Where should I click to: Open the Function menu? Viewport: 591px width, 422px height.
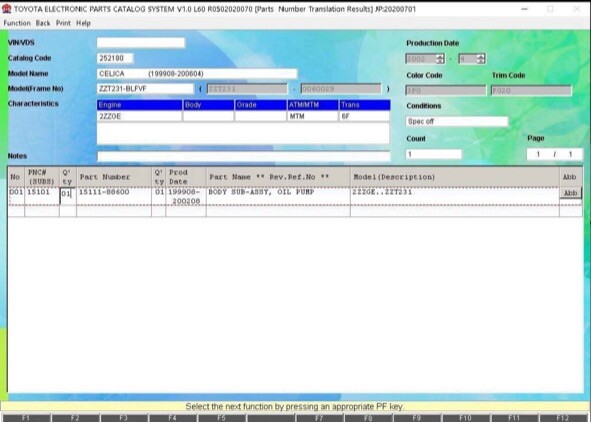17,23
